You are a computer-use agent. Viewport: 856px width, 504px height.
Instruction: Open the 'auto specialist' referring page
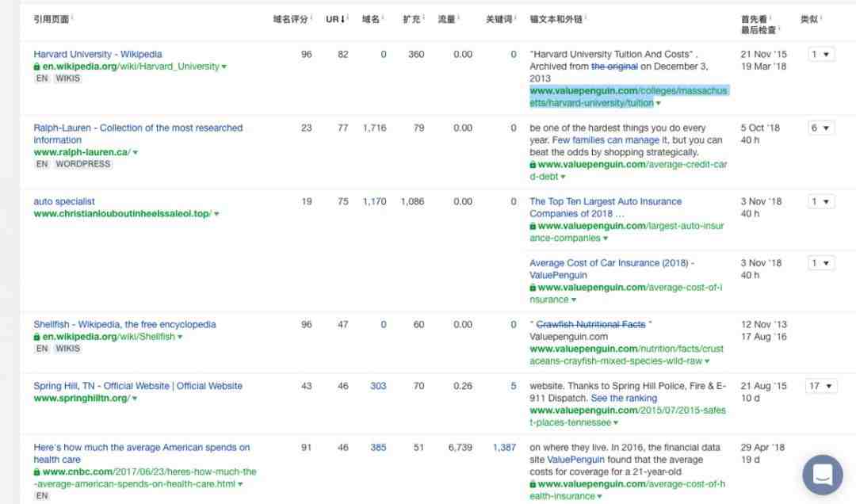coord(64,201)
